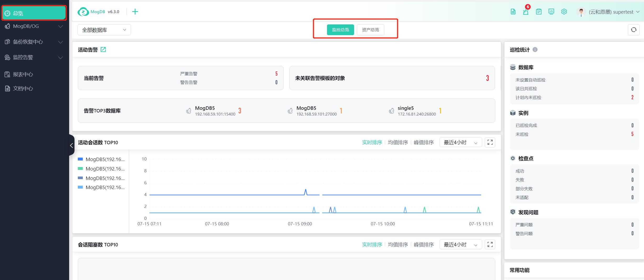This screenshot has width=644, height=280.
Task: Click the icon beside MogDB5 port 27000
Action: point(290,111)
